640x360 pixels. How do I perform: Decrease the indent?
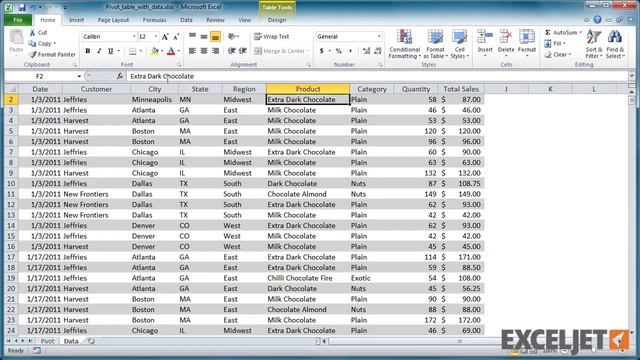[231, 51]
